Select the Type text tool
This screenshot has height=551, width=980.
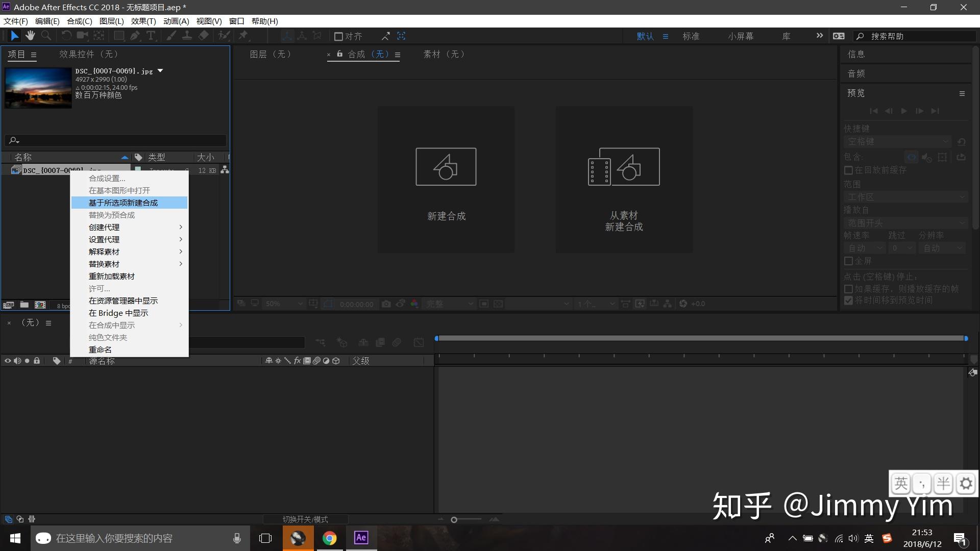coord(151,36)
